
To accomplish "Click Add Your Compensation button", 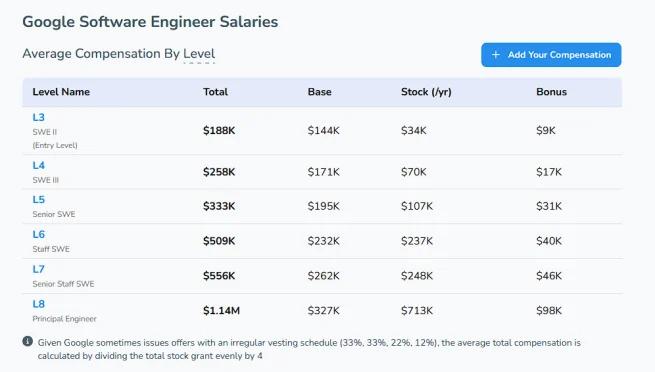I will point(551,55).
